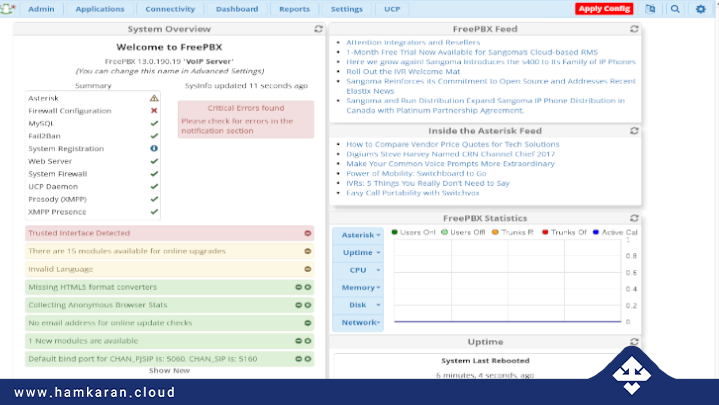
Task: Open the Settings menu
Action: (347, 9)
